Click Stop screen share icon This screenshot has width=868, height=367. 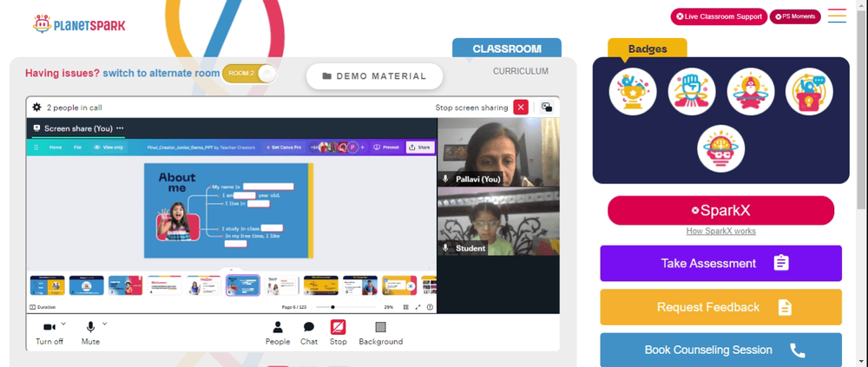pyautogui.click(x=339, y=327)
